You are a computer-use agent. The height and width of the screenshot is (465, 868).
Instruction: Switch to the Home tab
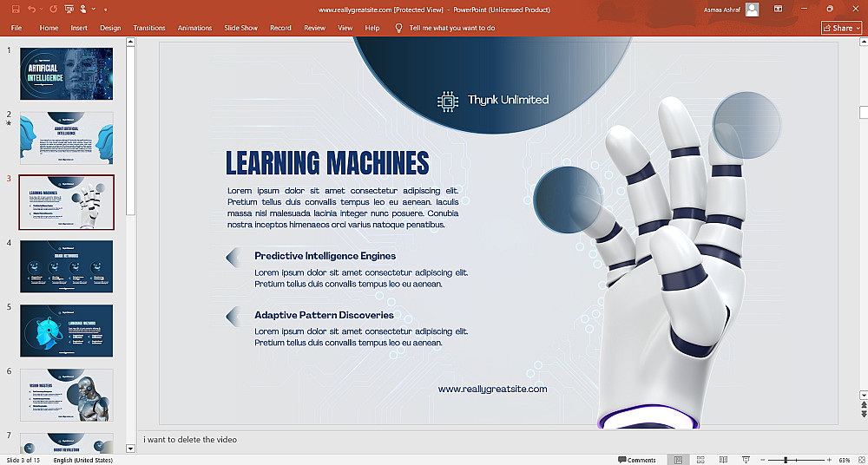[49, 28]
